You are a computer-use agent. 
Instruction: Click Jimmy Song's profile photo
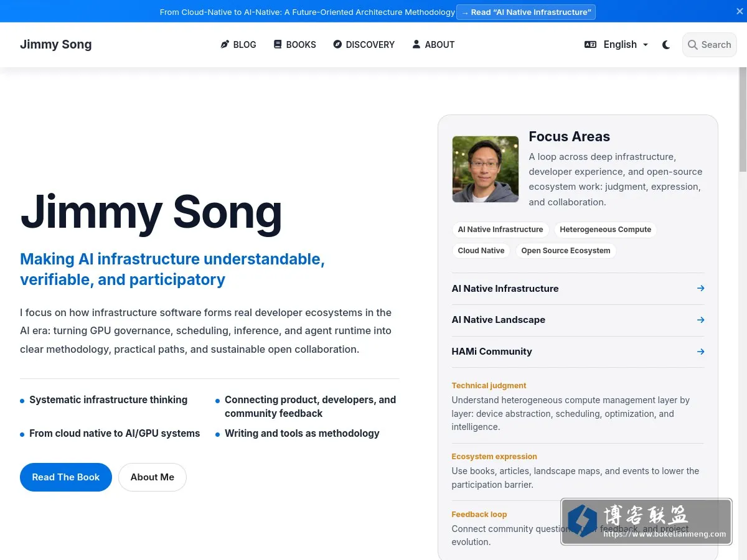pyautogui.click(x=486, y=169)
